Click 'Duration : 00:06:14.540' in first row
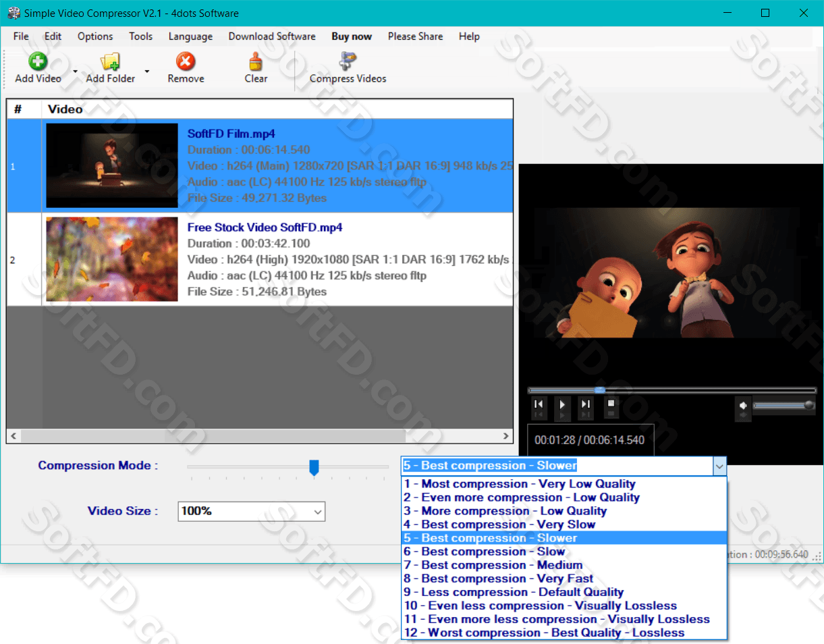This screenshot has height=644, width=824. [x=249, y=150]
